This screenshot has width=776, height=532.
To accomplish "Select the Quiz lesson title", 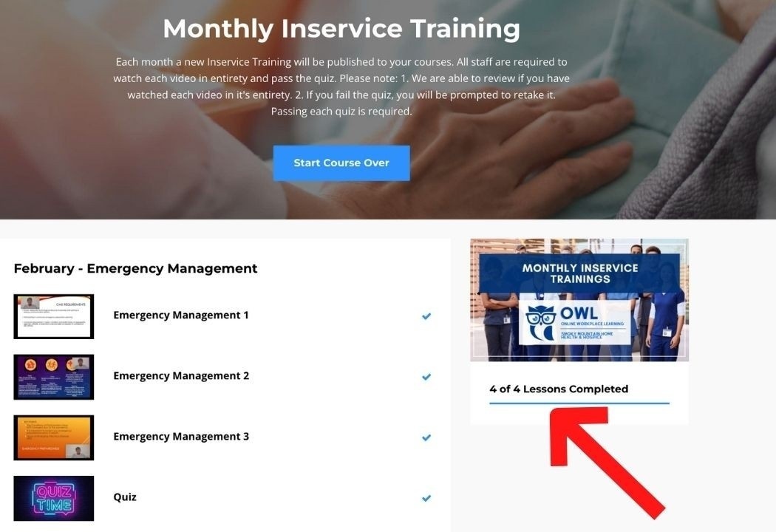I will [x=125, y=497].
